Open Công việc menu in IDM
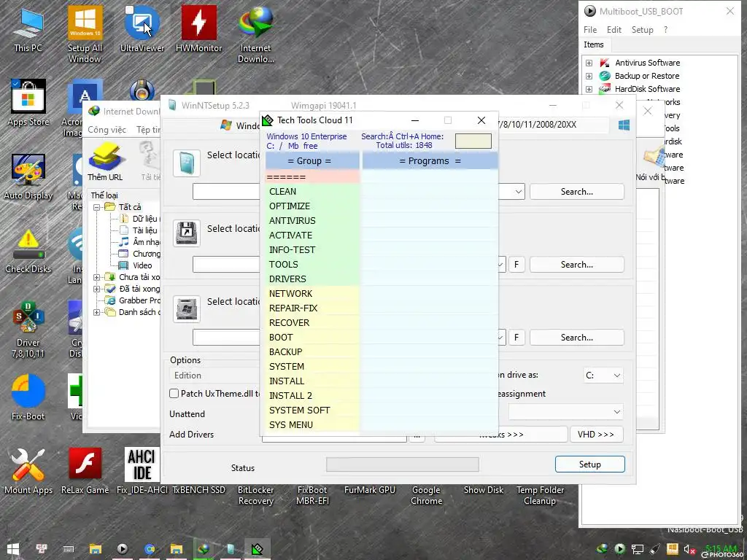 coord(107,130)
